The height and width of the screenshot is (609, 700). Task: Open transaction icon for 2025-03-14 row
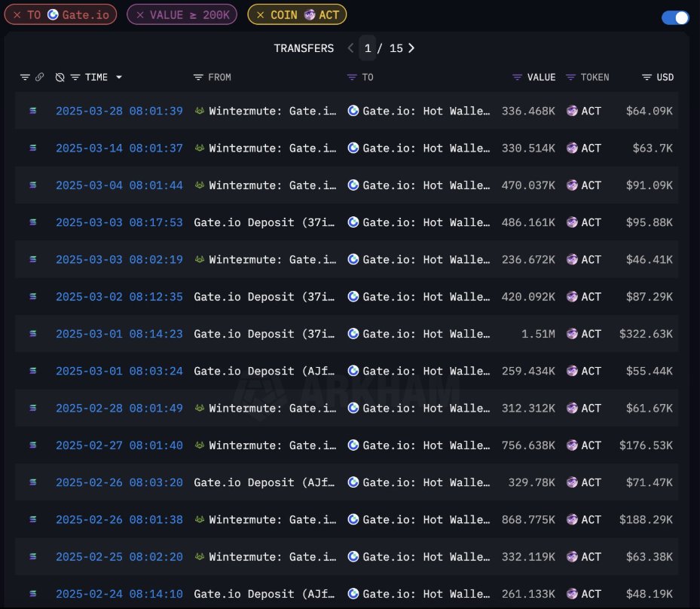coord(32,147)
